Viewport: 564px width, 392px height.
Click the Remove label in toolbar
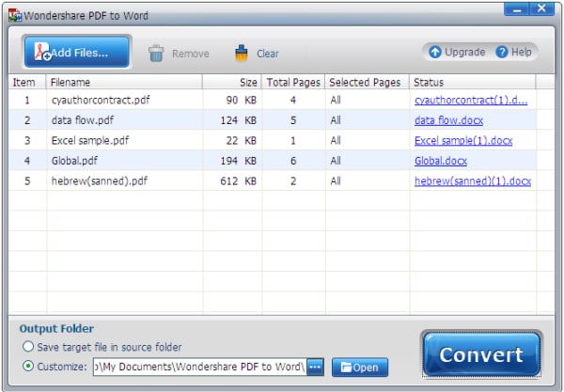tap(190, 54)
